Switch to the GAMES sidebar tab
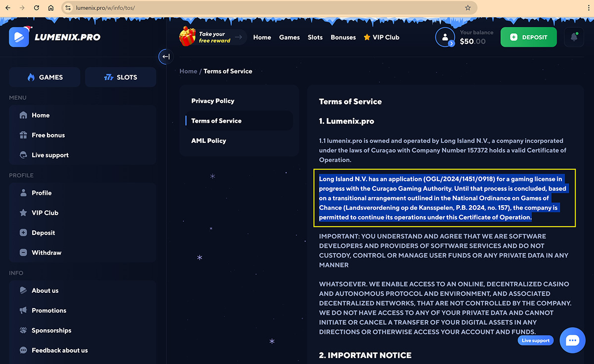This screenshot has width=594, height=364. [45, 77]
